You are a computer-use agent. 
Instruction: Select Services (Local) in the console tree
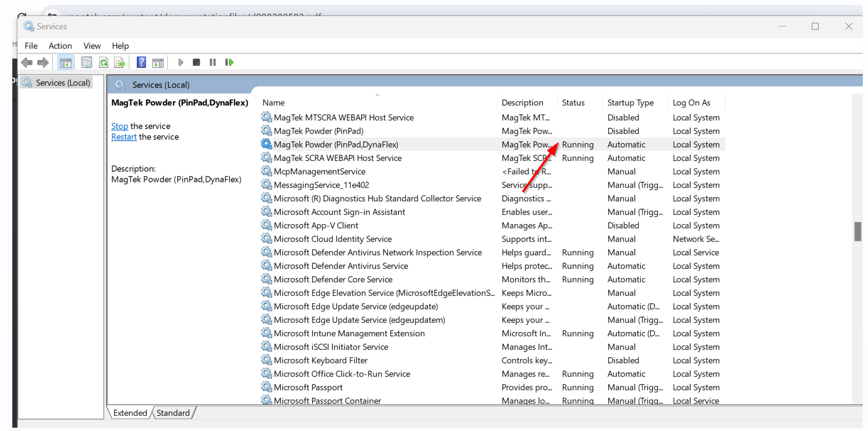pyautogui.click(x=62, y=83)
